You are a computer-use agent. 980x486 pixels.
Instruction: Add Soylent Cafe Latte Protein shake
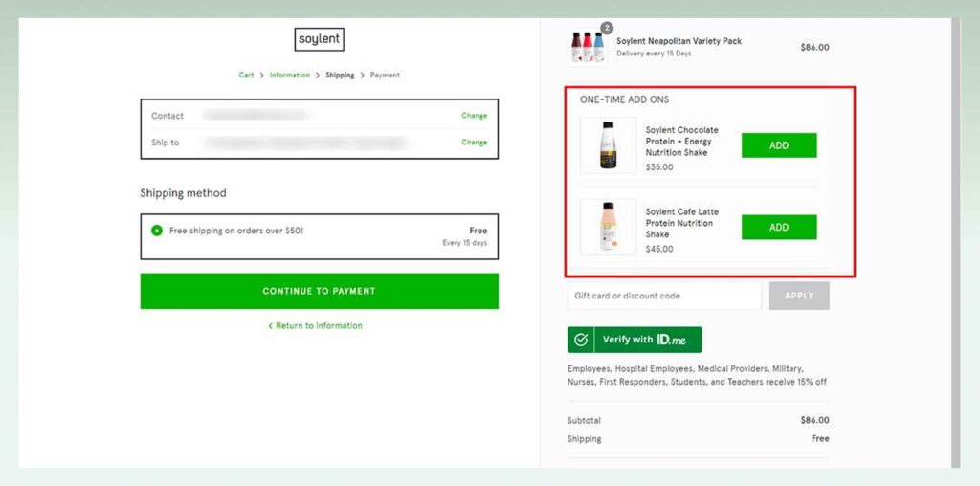[x=779, y=227]
